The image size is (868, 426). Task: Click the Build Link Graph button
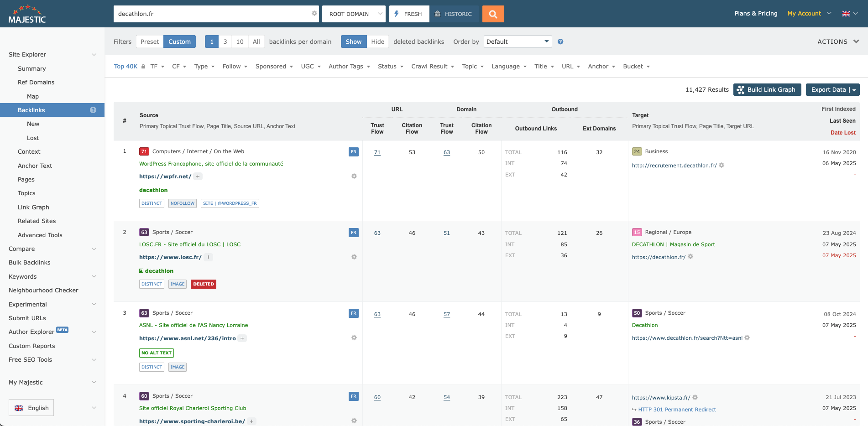pos(767,89)
